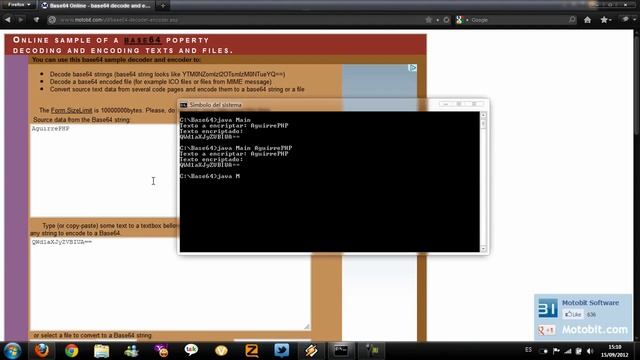
Task: Launch Google Chrome from taskbar
Action: pos(71,351)
